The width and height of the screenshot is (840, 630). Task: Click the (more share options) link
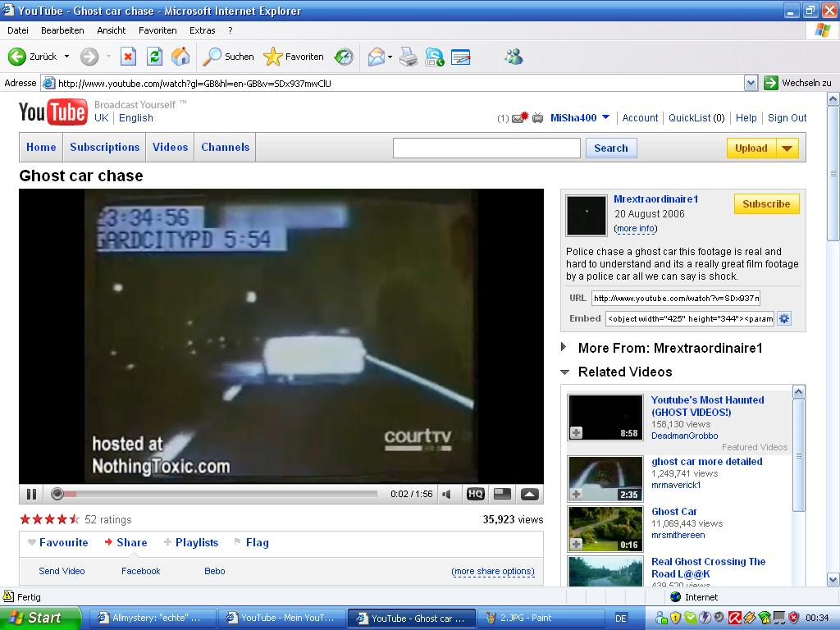click(x=493, y=571)
